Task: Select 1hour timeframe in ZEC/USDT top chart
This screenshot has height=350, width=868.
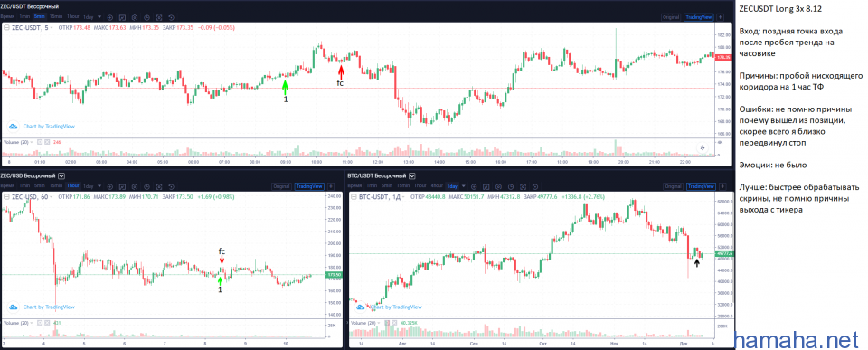Action: 73,16
